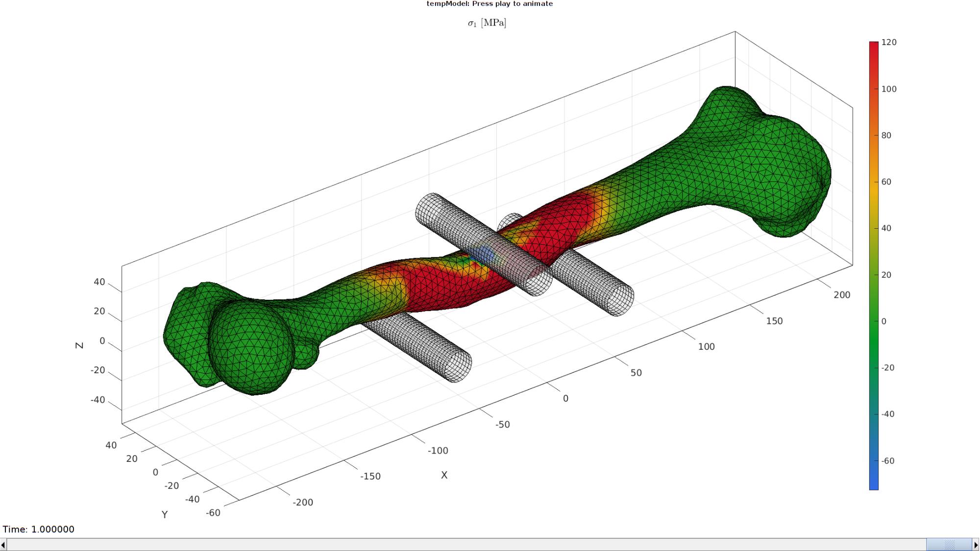This screenshot has height=551, width=980.
Task: Click the colorbar tick label 120
Action: pyautogui.click(x=889, y=43)
